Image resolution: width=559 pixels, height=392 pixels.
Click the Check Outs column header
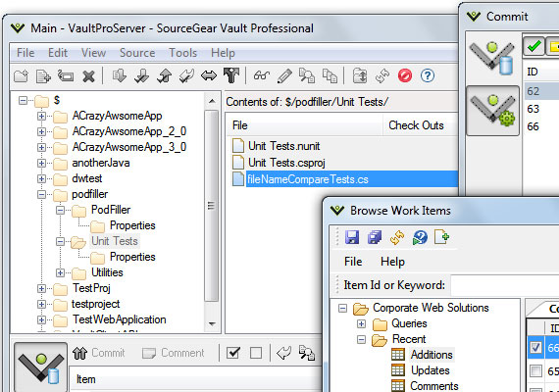pyautogui.click(x=421, y=125)
